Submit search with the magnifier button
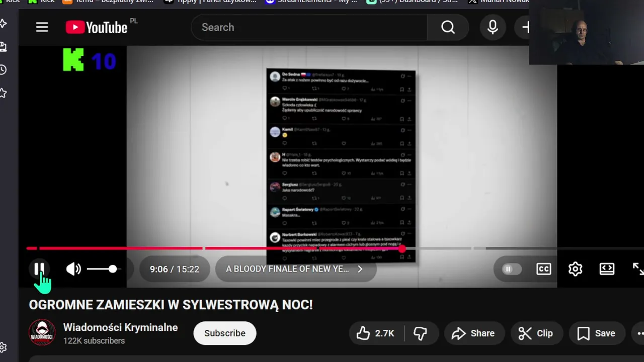The height and width of the screenshot is (362, 644). pyautogui.click(x=448, y=27)
